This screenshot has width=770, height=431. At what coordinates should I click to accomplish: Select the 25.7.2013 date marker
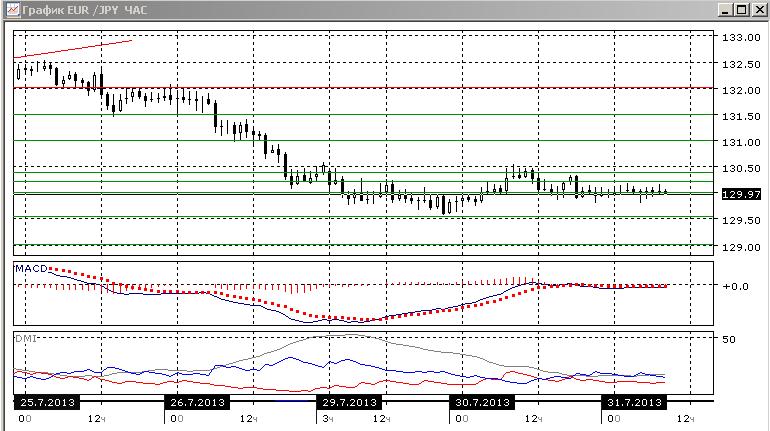click(x=47, y=403)
